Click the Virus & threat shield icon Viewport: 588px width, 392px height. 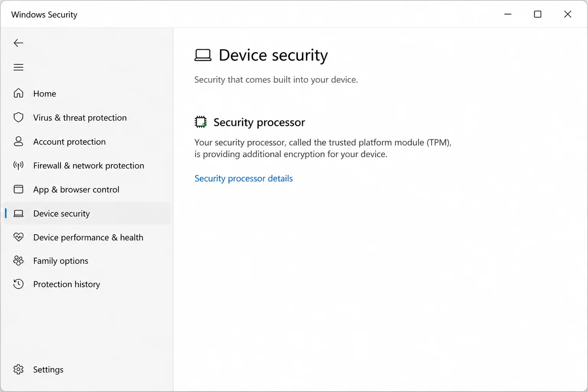tap(18, 118)
